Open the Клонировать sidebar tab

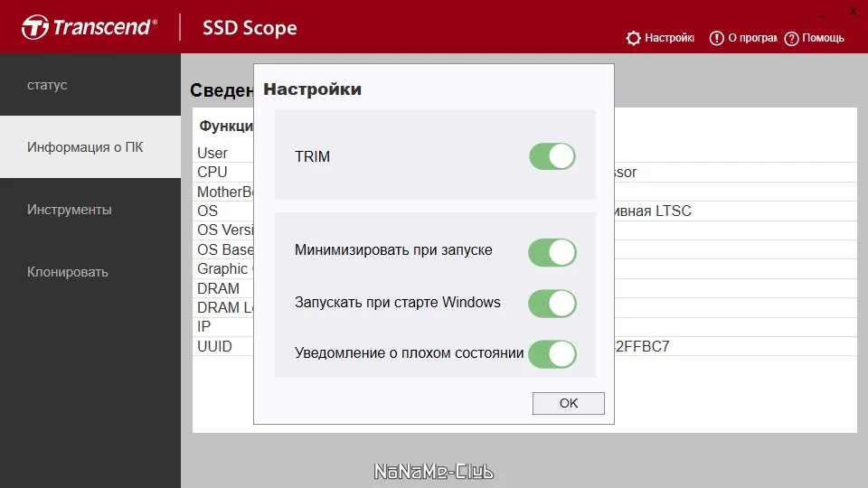90,272
